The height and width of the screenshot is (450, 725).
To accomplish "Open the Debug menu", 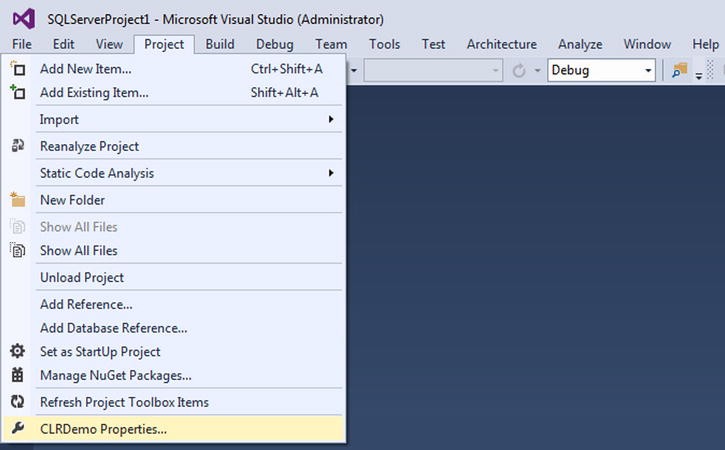I will point(275,44).
